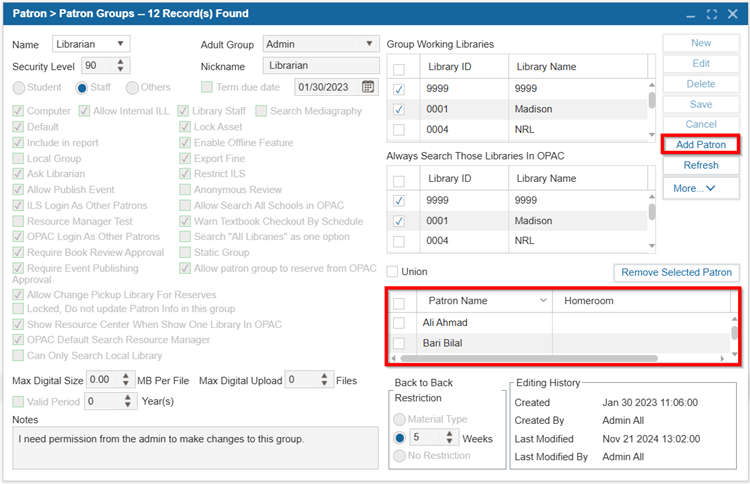750x484 pixels.
Task: Toggle select-all in Always Search Libraries header
Action: click(398, 181)
